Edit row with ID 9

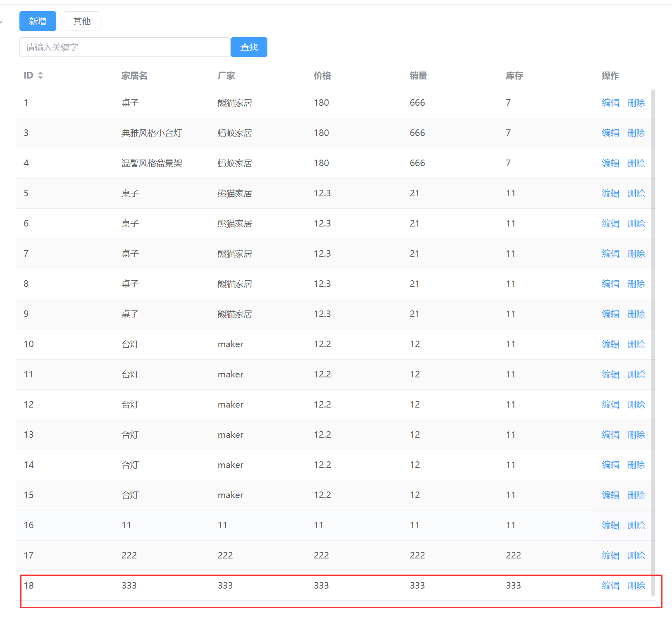[x=610, y=314]
